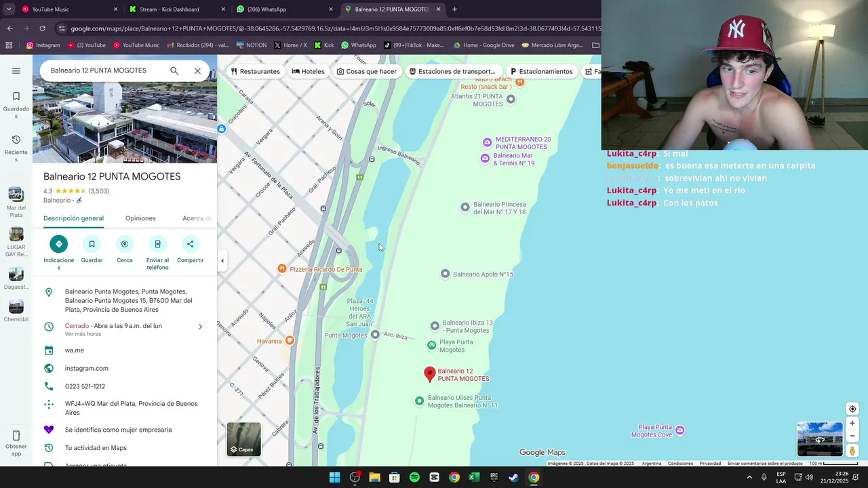Open Windows Start menu

(334, 477)
